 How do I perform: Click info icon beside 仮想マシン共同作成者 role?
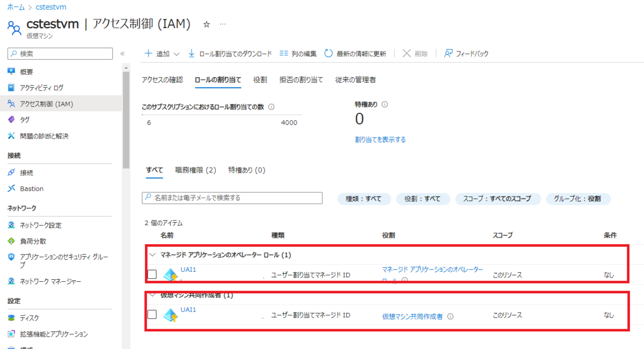450,316
